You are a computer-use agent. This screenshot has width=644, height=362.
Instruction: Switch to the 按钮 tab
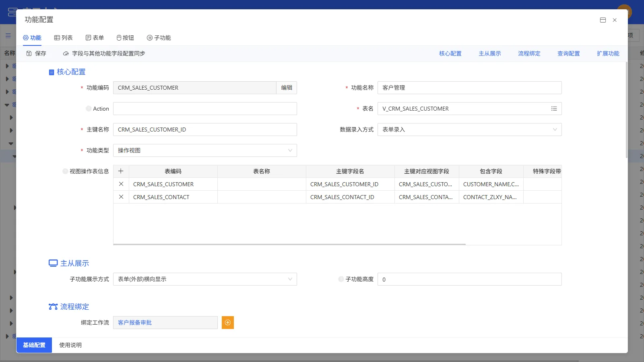pyautogui.click(x=125, y=38)
